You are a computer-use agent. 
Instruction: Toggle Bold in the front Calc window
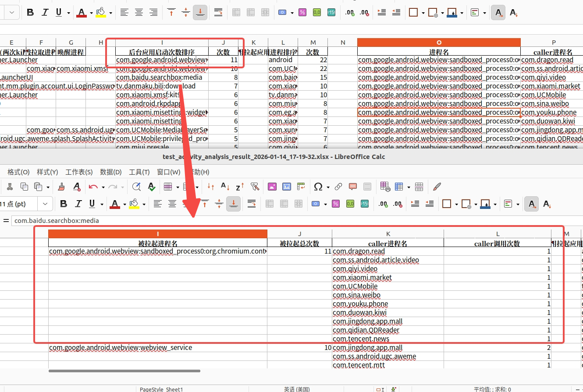tap(64, 204)
